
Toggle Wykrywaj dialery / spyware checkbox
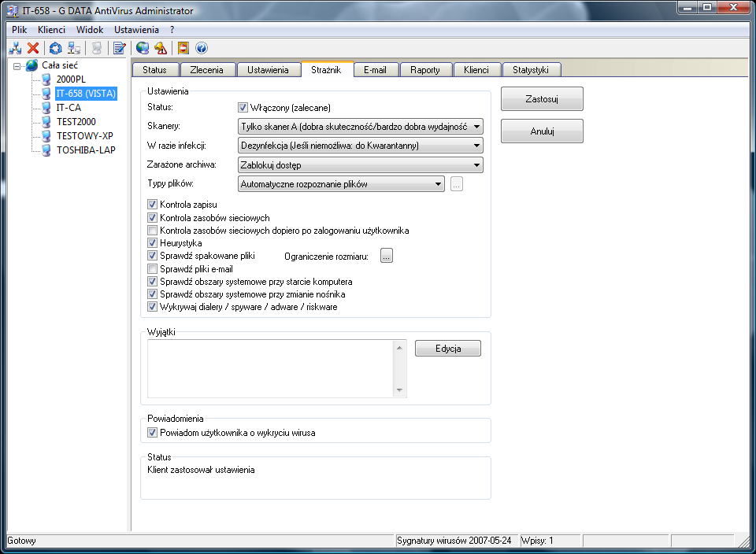pos(152,307)
